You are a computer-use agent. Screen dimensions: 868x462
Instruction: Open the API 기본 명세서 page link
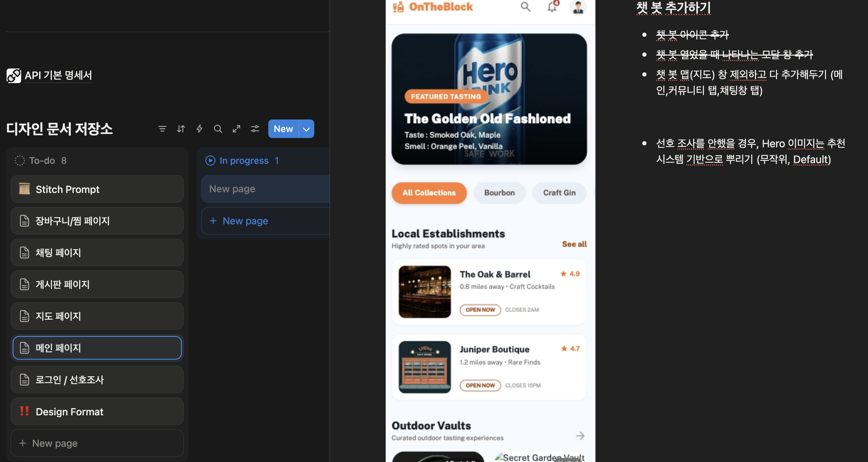[58, 75]
